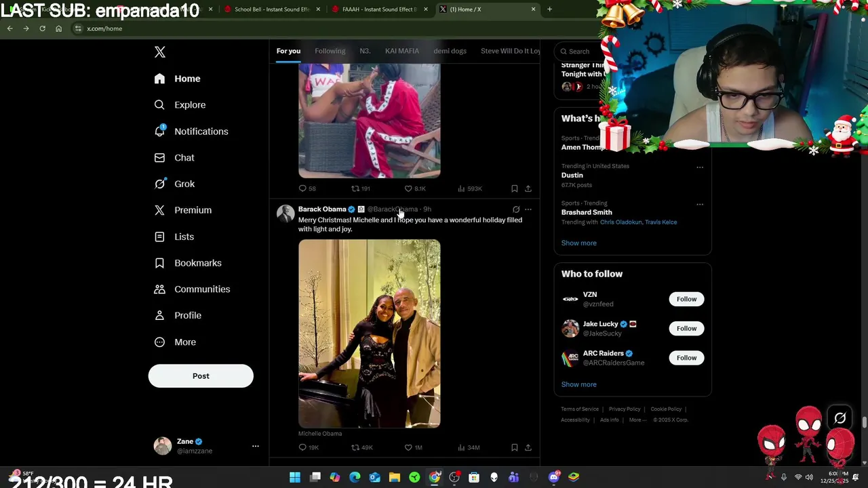This screenshot has width=868, height=488.
Task: View analytics of post with 593K views
Action: [x=469, y=188]
